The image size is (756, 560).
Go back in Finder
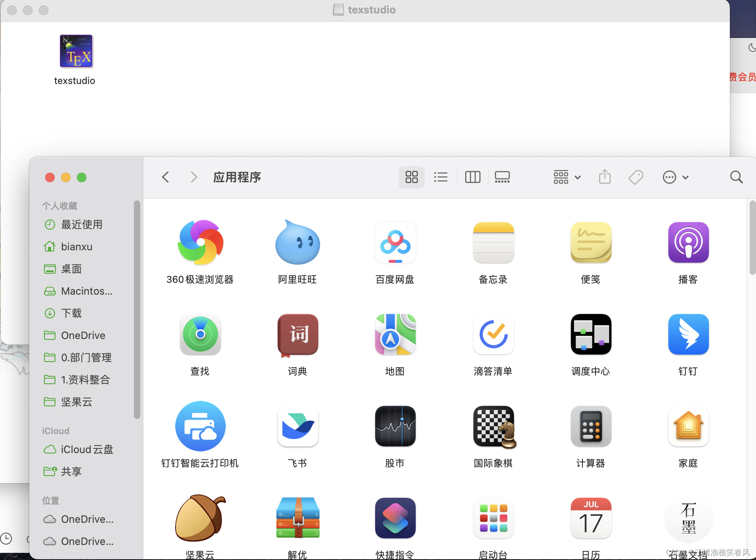166,177
